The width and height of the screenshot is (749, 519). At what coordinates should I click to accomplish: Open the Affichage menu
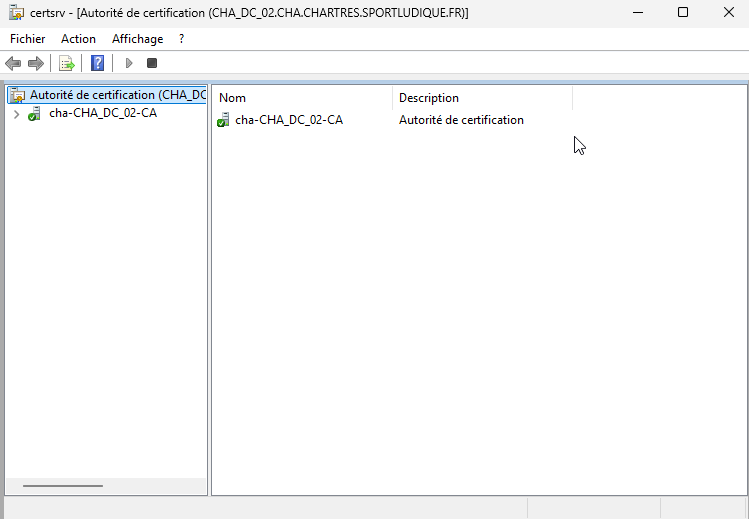[x=137, y=39]
